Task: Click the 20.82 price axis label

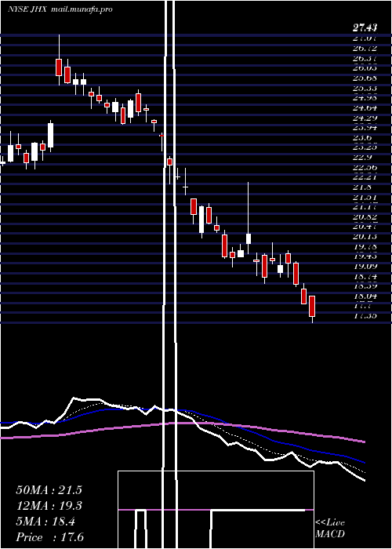Action: pos(365,217)
